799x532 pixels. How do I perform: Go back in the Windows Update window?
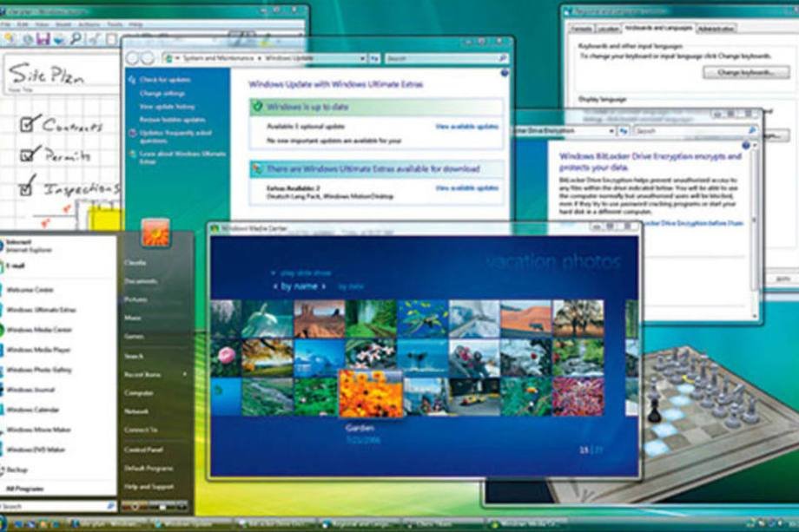coord(133,58)
